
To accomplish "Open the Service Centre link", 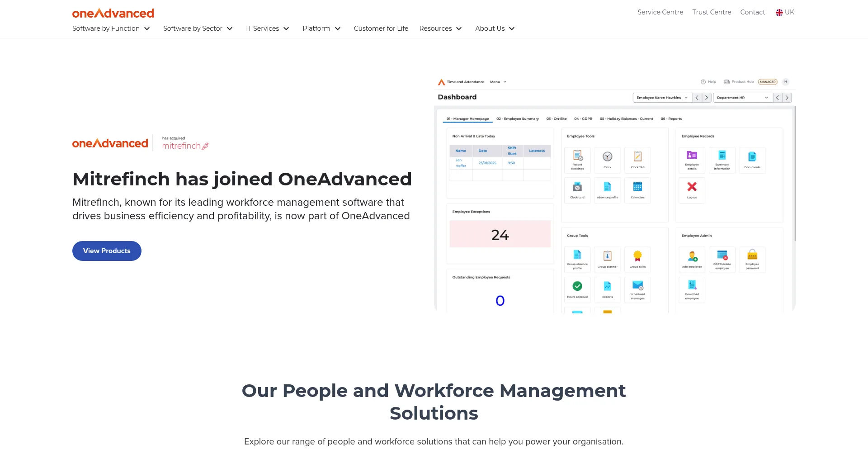I will click(x=660, y=12).
